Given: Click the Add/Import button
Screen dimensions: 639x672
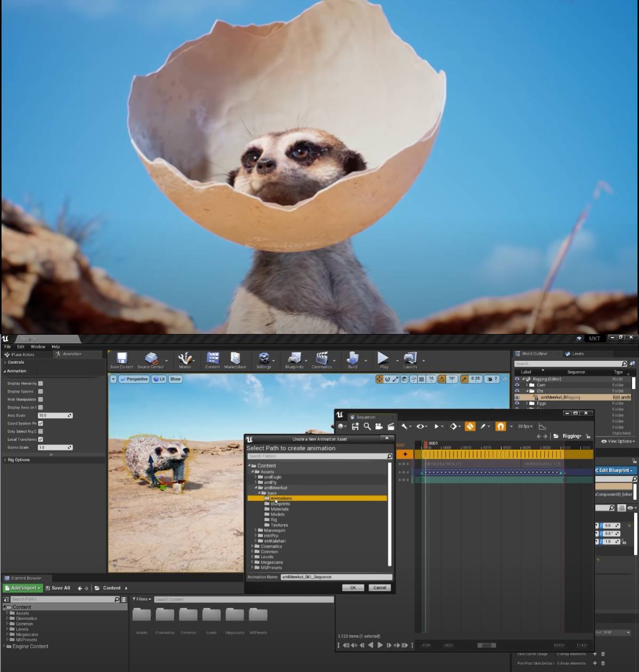Looking at the screenshot, I should pyautogui.click(x=23, y=588).
